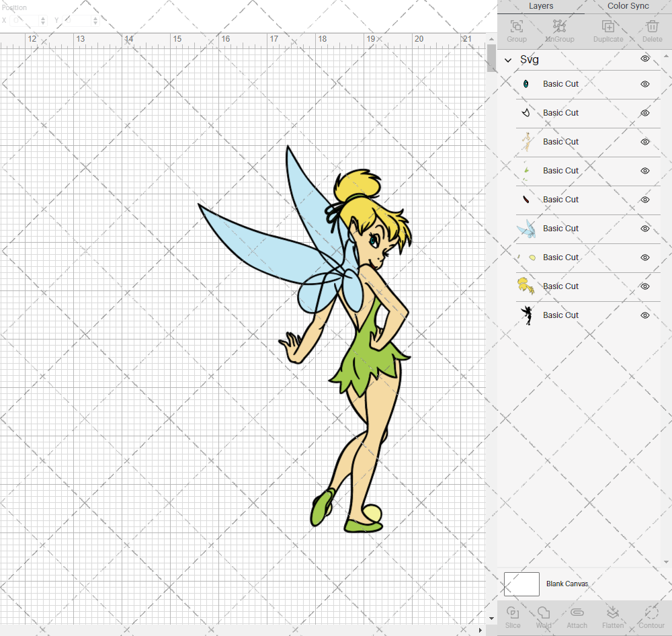
Task: Click the canvas horizontal scrollbar right arrow
Action: pyautogui.click(x=480, y=630)
